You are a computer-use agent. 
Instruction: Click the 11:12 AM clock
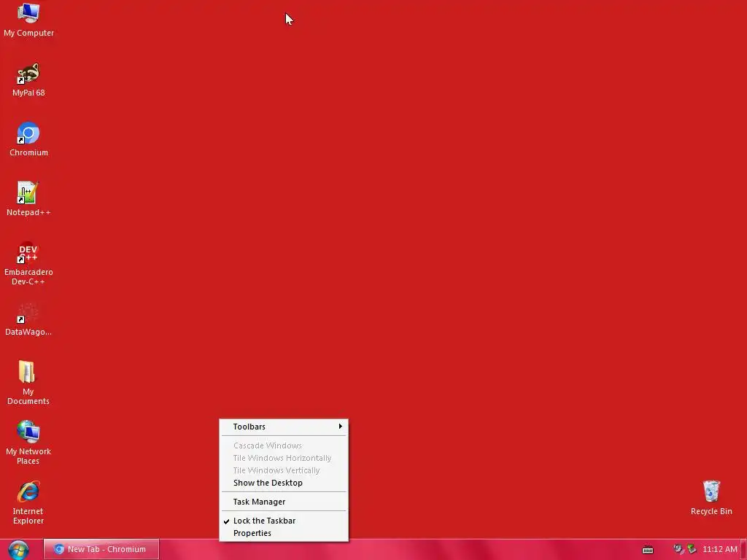[x=719, y=550]
